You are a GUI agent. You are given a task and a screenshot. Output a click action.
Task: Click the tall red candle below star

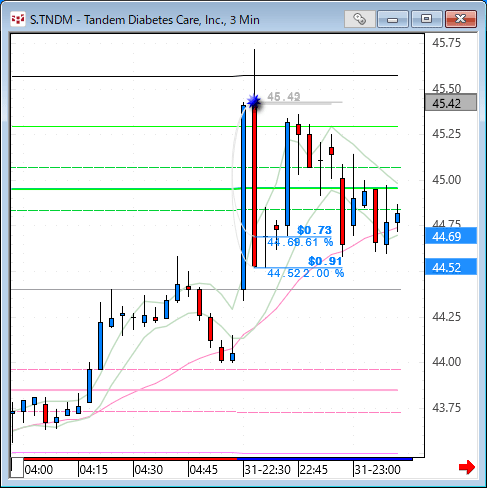tap(255, 187)
